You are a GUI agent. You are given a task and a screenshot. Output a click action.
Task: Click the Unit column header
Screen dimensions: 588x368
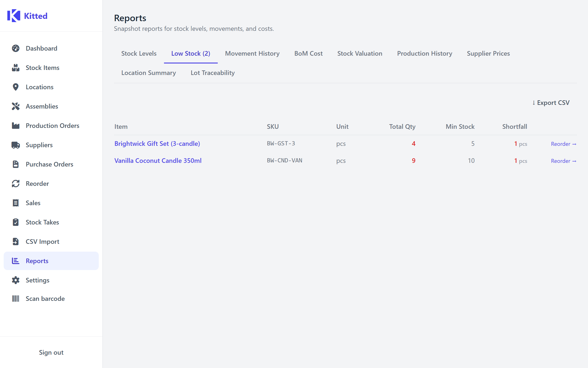tap(342, 126)
